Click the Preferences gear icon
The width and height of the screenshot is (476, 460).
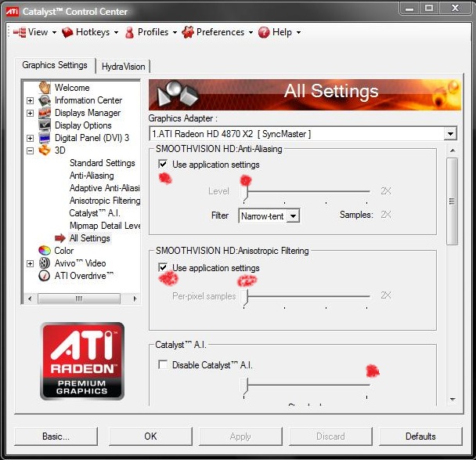188,32
